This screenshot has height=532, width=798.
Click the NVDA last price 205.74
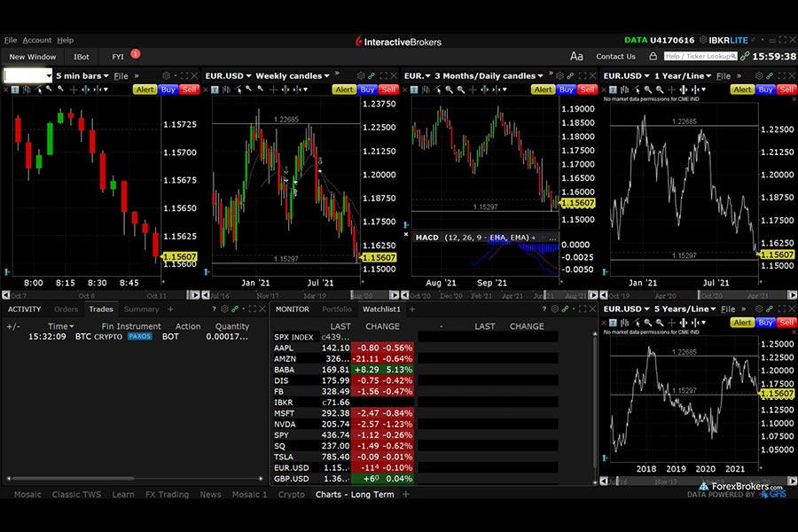pyautogui.click(x=335, y=424)
